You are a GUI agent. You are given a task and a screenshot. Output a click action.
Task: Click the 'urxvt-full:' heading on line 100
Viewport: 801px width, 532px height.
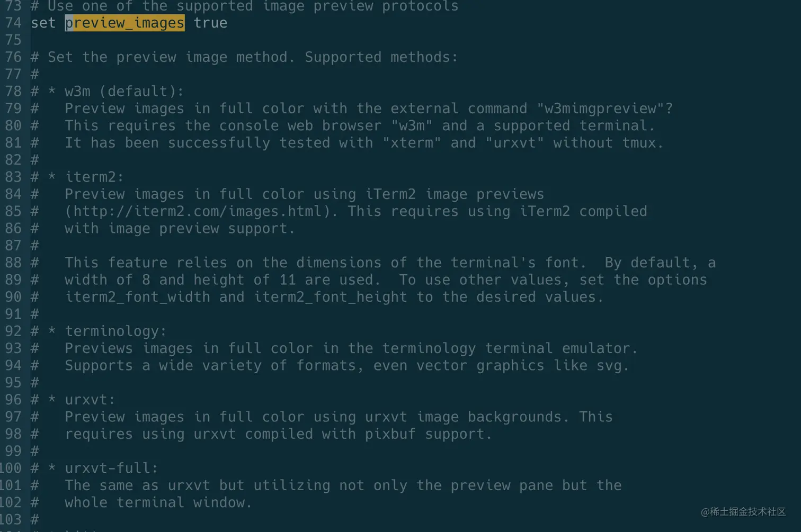click(111, 468)
